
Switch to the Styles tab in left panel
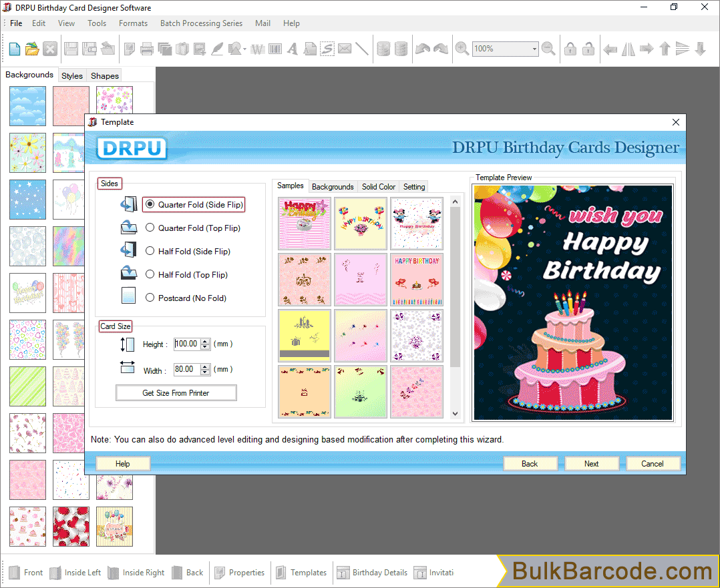[72, 75]
